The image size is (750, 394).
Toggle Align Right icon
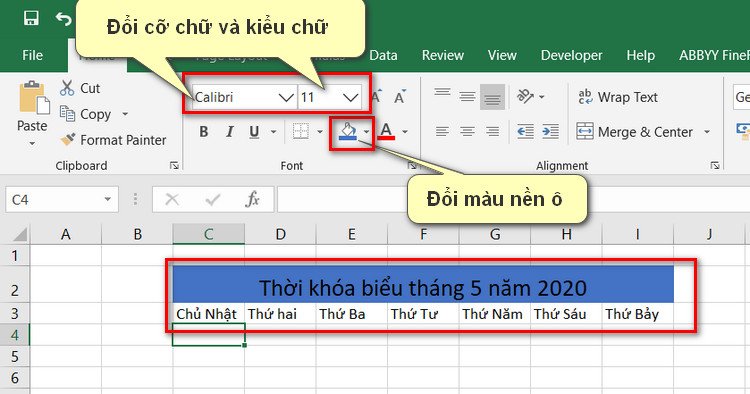pos(492,131)
